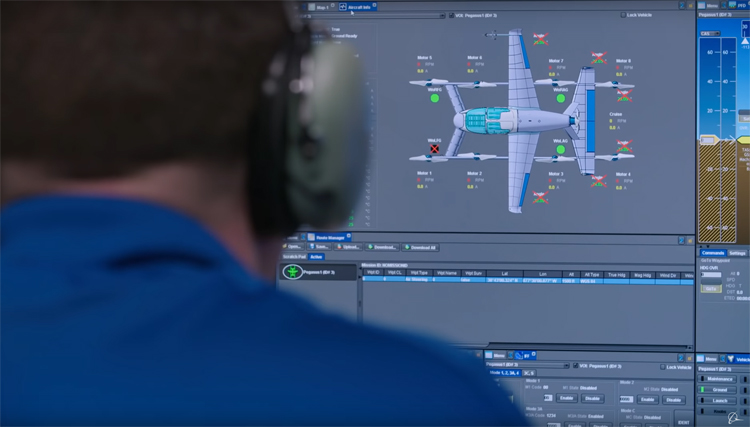This screenshot has width=750, height=427.
Task: Select Motor 6 readout
Action: (x=474, y=64)
